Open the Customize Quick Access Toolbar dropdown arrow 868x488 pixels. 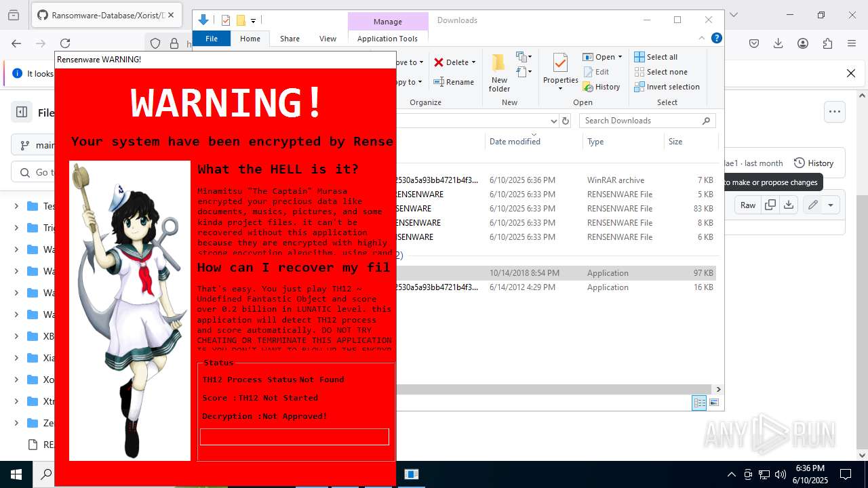[x=253, y=21]
